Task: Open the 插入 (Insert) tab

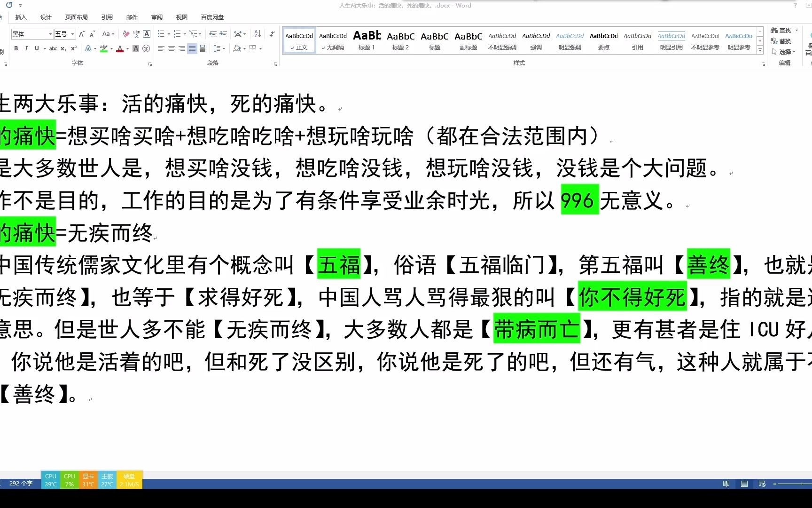Action: (21, 17)
